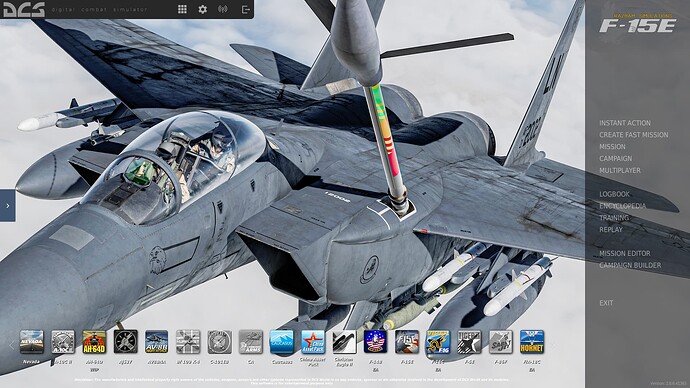Click Exit to quit DCS
Screen dimensions: 690x388
(x=606, y=303)
